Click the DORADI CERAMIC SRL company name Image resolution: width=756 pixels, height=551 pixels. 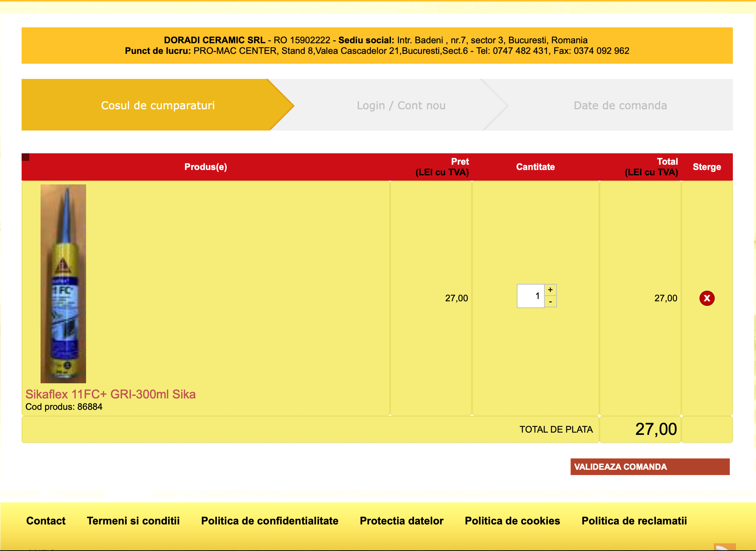214,40
